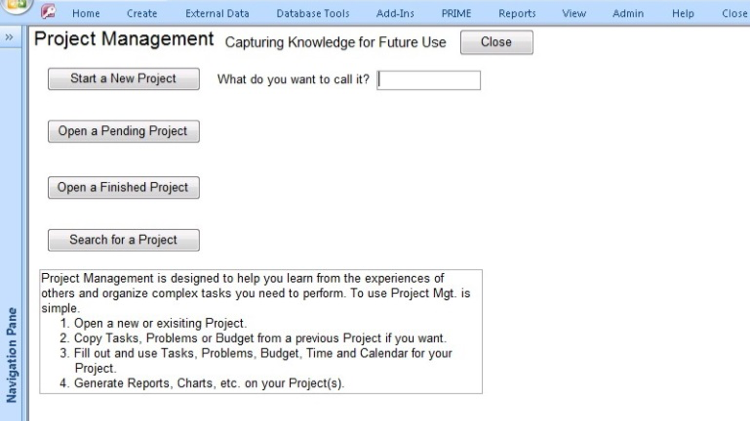Select the Admin tab
750x421 pixels.
tap(630, 13)
